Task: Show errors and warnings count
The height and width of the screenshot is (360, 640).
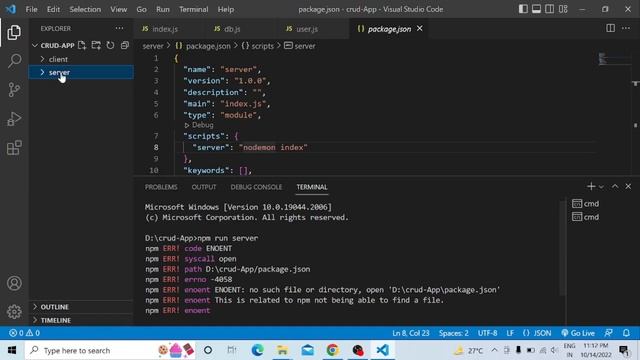Action: 24,333
